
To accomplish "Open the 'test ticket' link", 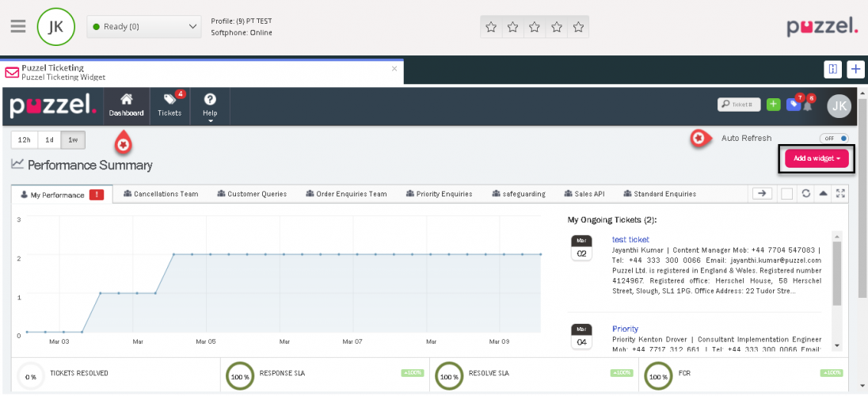I will (x=630, y=239).
